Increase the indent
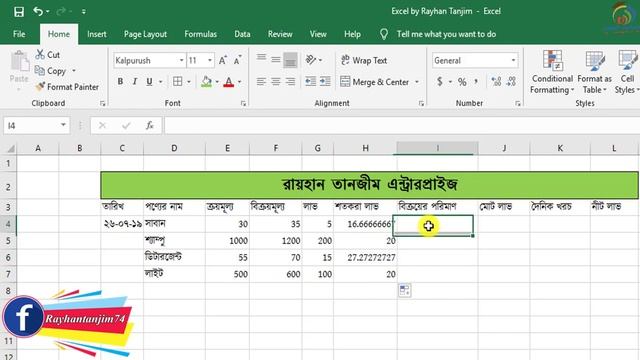 [325, 82]
